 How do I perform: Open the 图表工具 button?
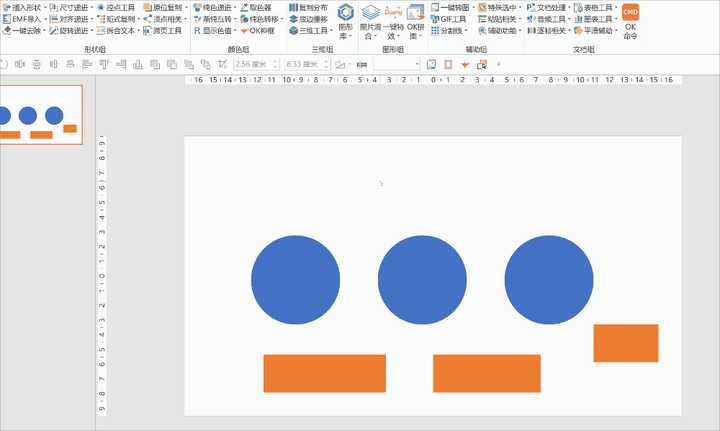point(596,19)
